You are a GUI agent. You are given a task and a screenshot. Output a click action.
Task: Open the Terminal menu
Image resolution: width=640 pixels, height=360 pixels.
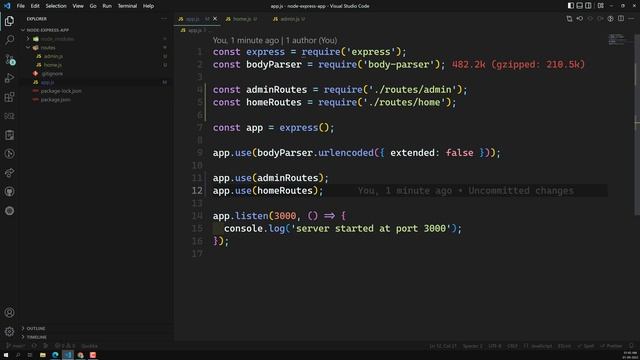click(127, 6)
